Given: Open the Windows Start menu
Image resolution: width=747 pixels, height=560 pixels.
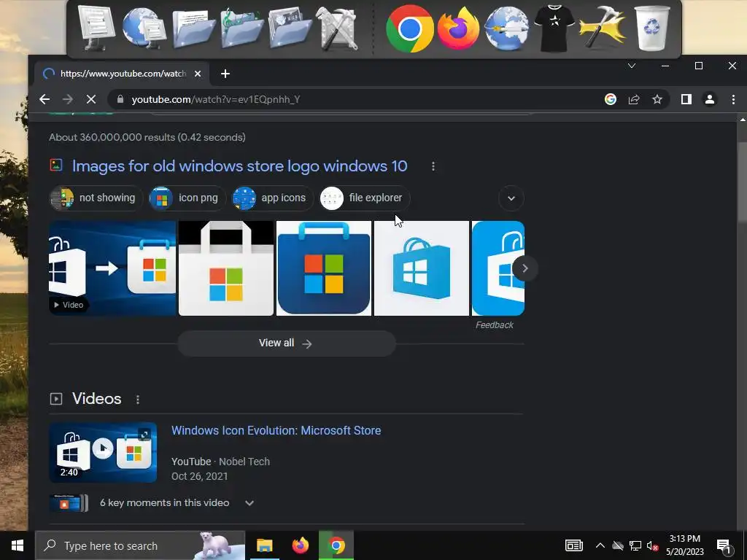Looking at the screenshot, I should [x=18, y=545].
